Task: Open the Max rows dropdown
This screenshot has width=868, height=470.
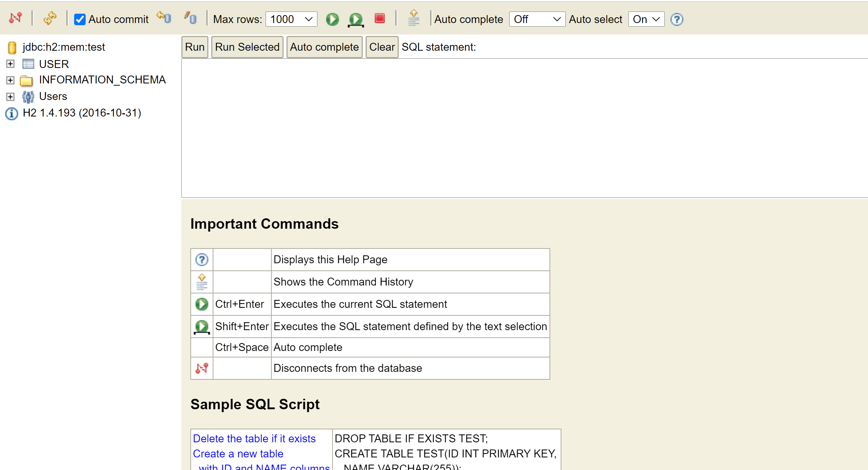Action: pos(291,19)
